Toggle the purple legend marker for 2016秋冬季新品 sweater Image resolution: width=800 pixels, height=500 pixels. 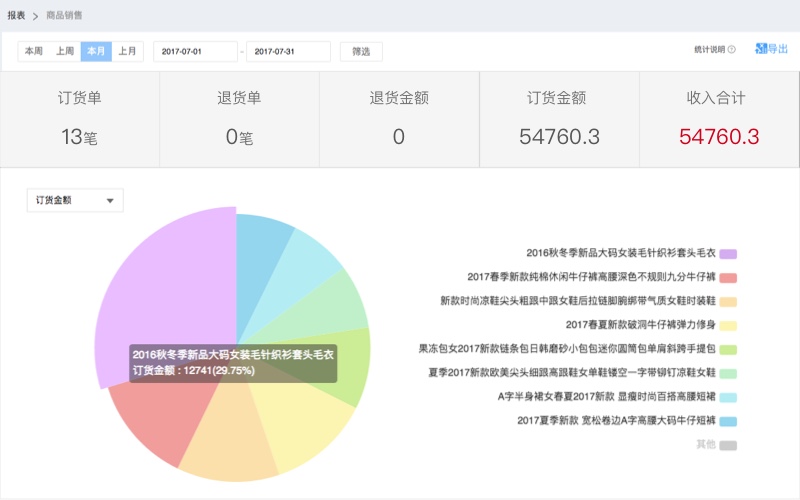(x=728, y=254)
